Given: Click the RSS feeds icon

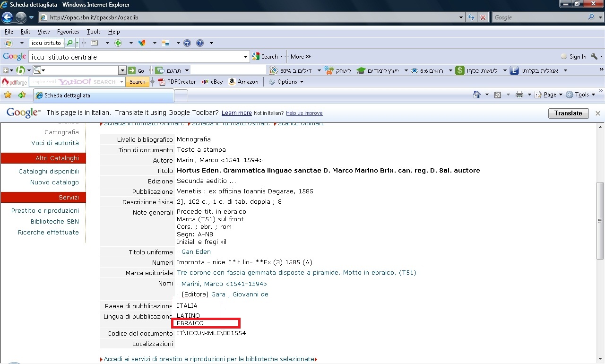Looking at the screenshot, I should pyautogui.click(x=498, y=95).
